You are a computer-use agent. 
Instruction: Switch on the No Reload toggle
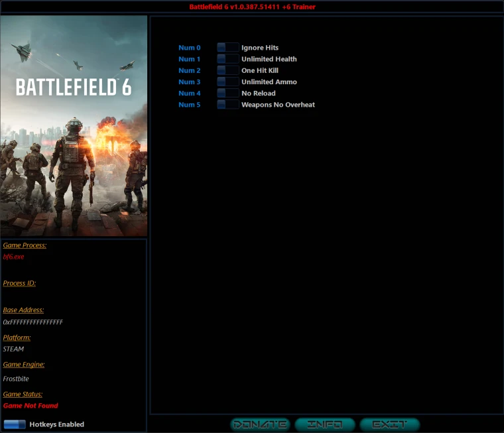[227, 93]
